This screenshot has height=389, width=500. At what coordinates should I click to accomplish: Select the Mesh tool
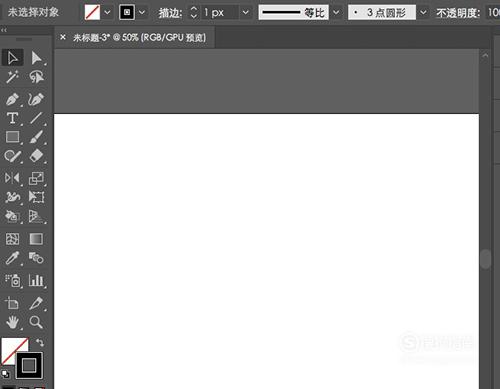[x=13, y=239]
